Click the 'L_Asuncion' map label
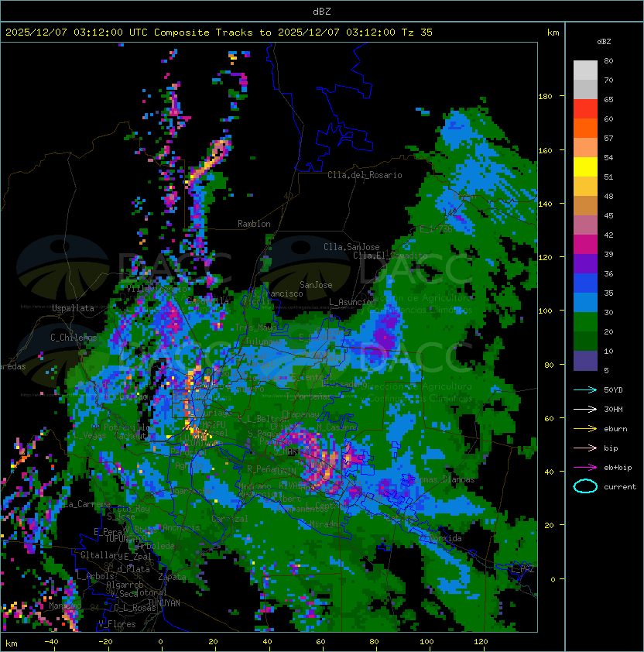The height and width of the screenshot is (652, 644). pyautogui.click(x=352, y=302)
